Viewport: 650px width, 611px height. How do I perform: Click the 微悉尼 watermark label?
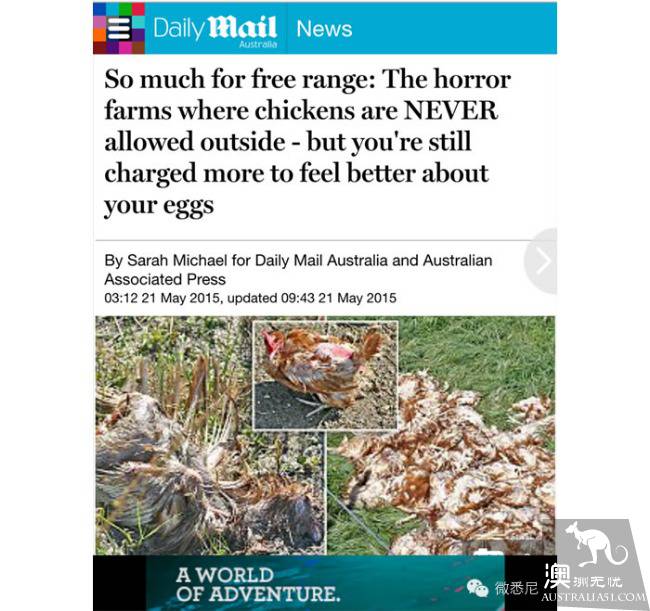516,588
